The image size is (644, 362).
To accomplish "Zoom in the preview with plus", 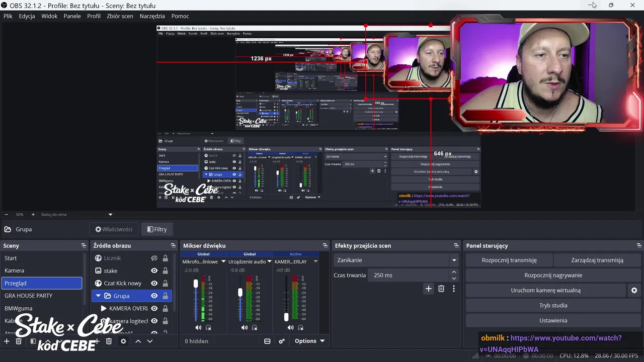I will [x=33, y=215].
